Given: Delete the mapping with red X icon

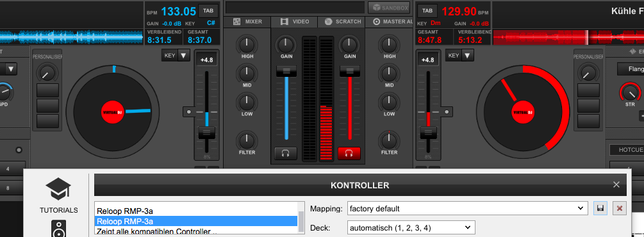Looking at the screenshot, I should pyautogui.click(x=620, y=208).
